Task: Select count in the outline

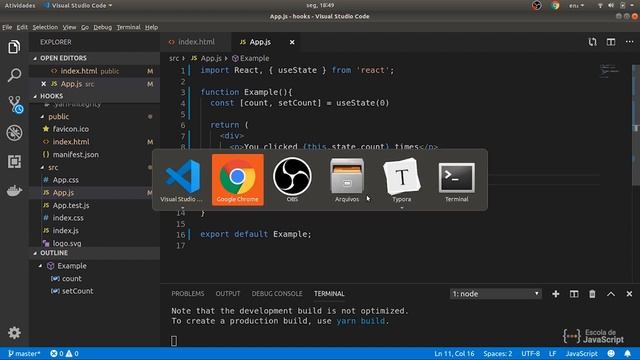Action: click(72, 278)
